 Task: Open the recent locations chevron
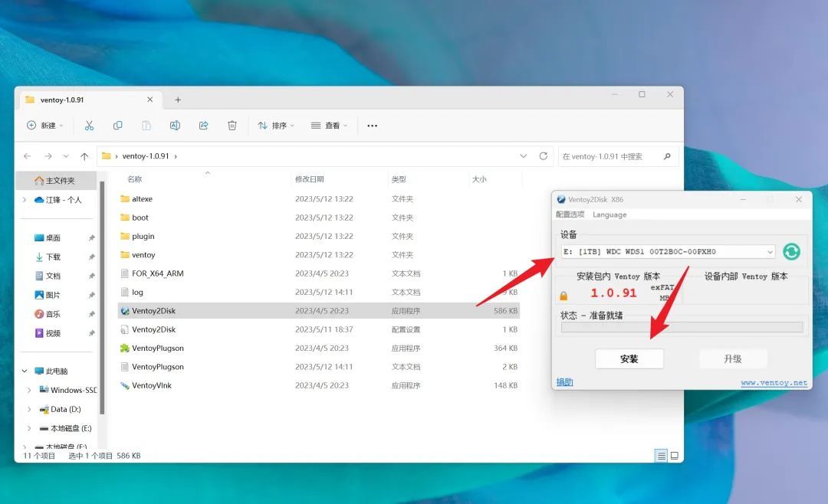(66, 156)
